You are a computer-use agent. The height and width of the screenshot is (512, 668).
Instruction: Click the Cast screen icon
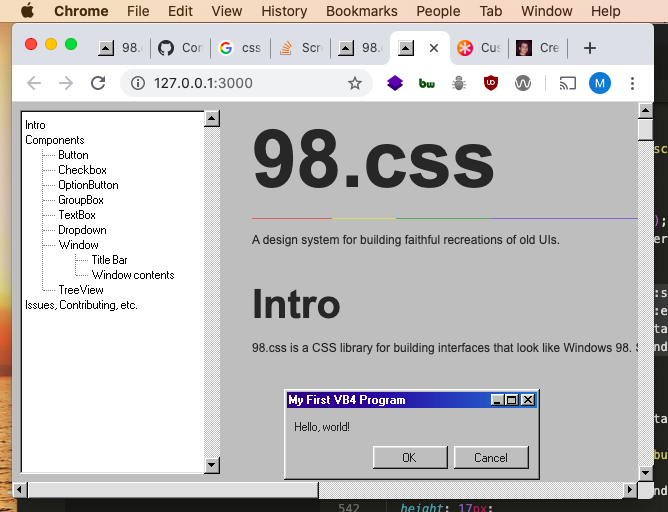pyautogui.click(x=567, y=83)
